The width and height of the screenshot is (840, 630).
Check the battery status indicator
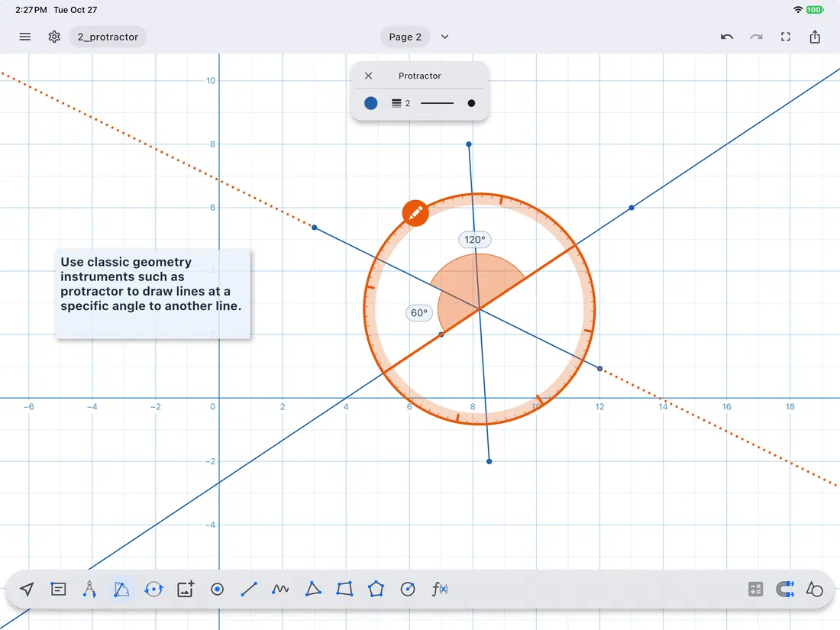815,10
